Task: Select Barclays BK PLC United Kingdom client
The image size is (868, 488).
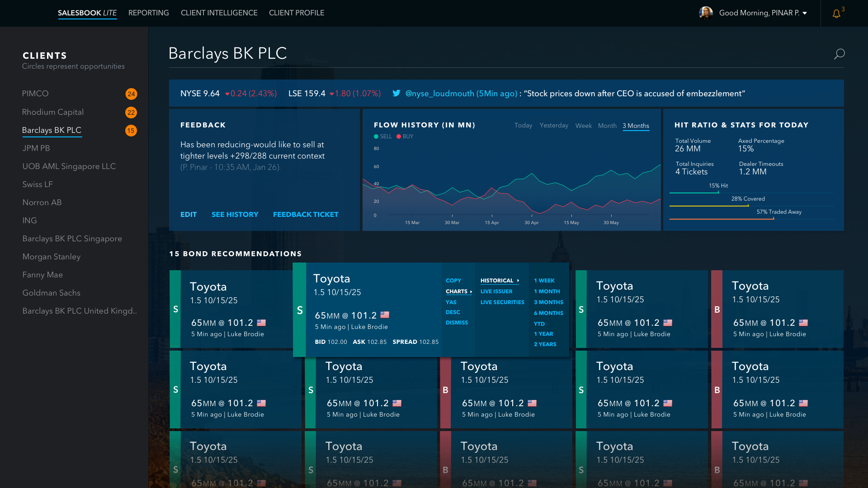Action: [x=80, y=311]
